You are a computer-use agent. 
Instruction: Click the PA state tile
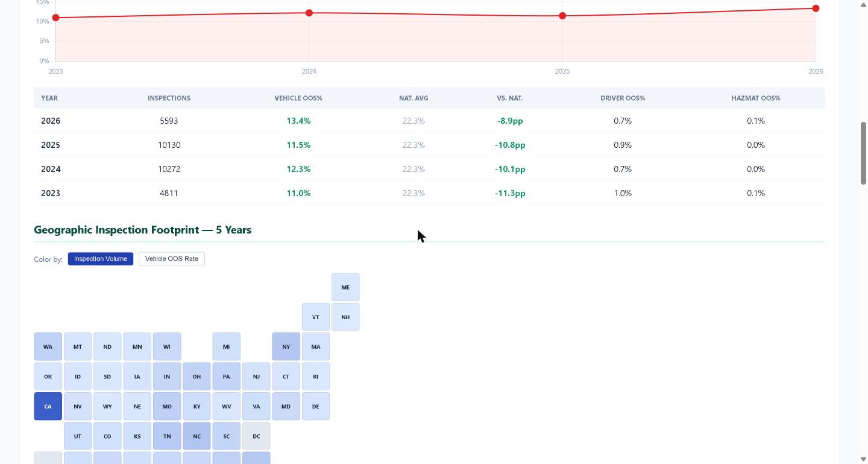pyautogui.click(x=226, y=377)
